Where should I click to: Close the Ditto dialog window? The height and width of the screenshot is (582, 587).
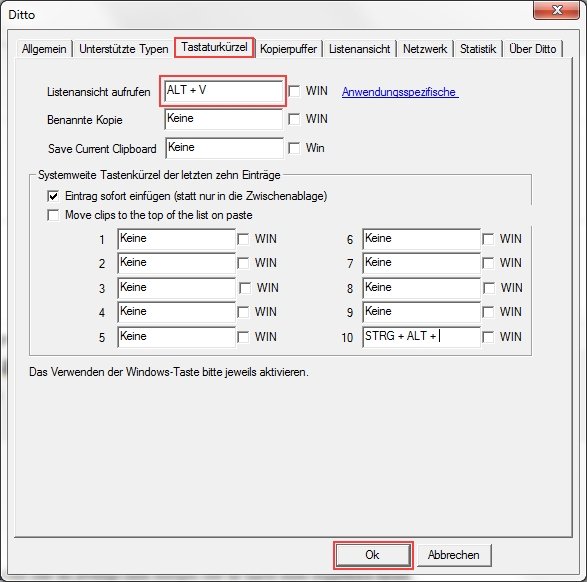point(557,10)
